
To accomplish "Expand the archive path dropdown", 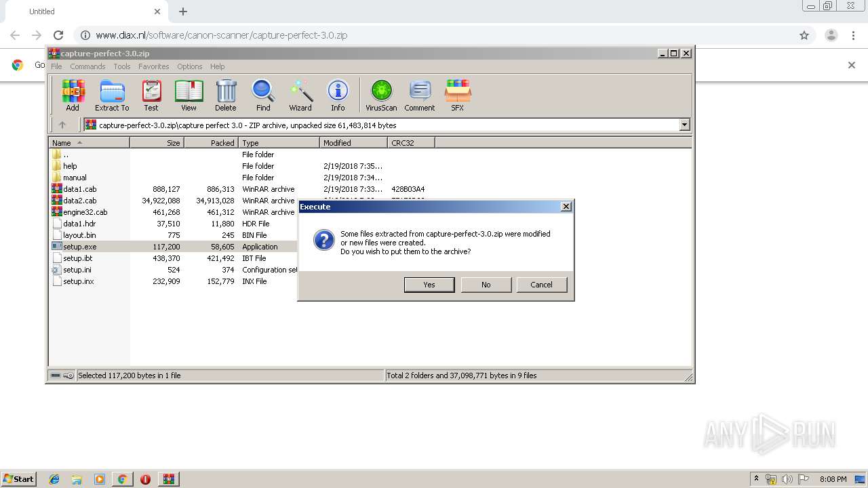I will tap(684, 125).
